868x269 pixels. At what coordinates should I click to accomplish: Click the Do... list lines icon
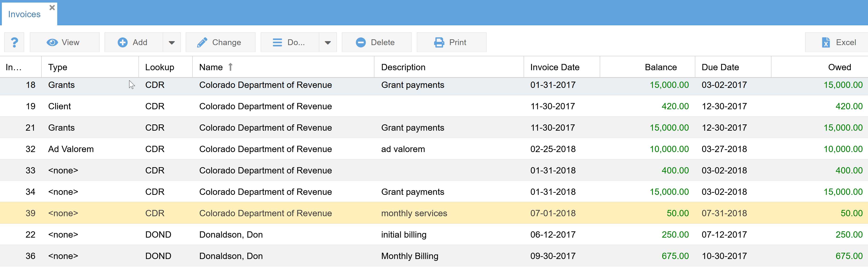(277, 42)
